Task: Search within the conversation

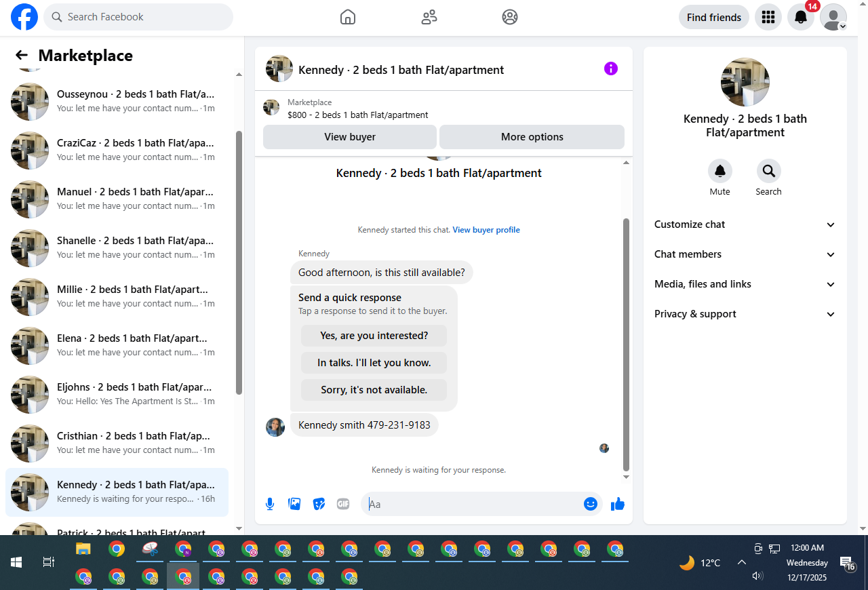Action: click(x=769, y=171)
